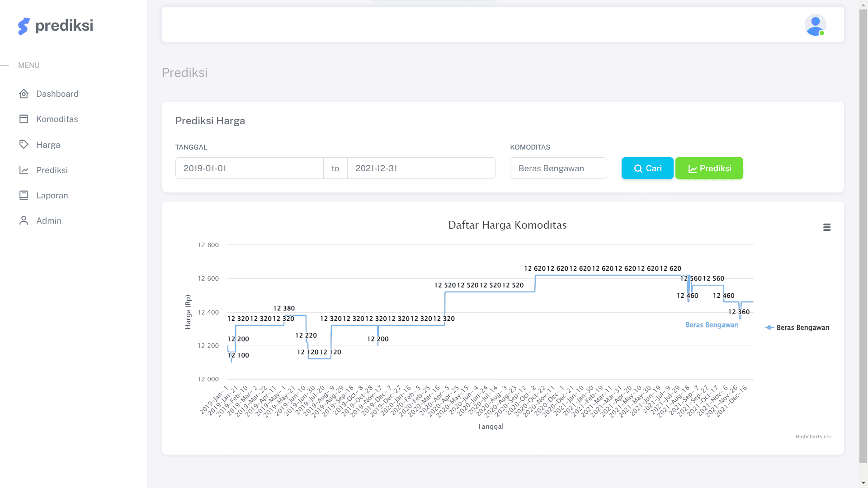868x488 pixels.
Task: Open the Highcharts.com credit link
Action: [x=812, y=436]
